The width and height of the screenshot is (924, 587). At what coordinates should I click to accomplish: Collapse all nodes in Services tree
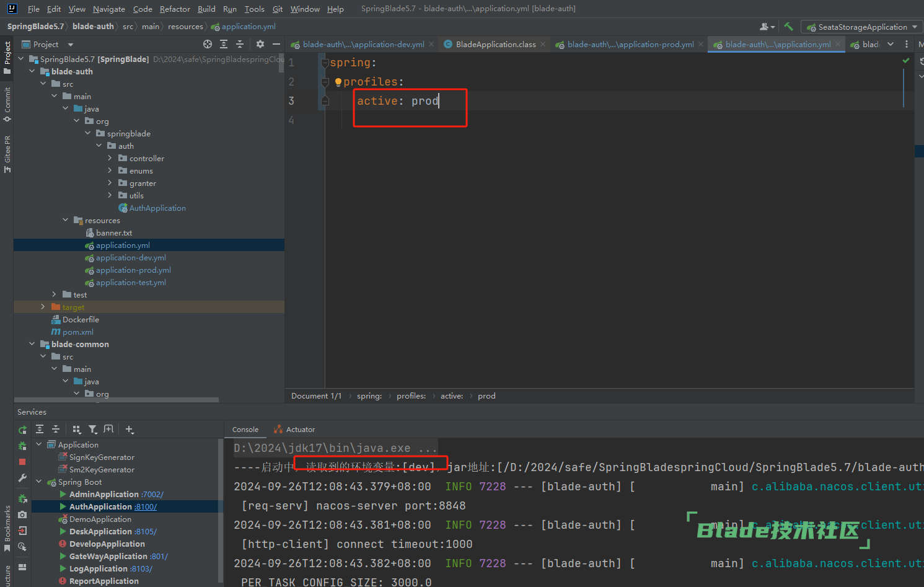click(x=56, y=429)
